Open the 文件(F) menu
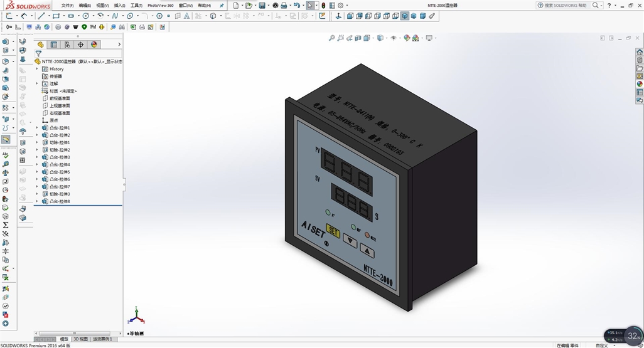644x348 pixels. click(67, 6)
